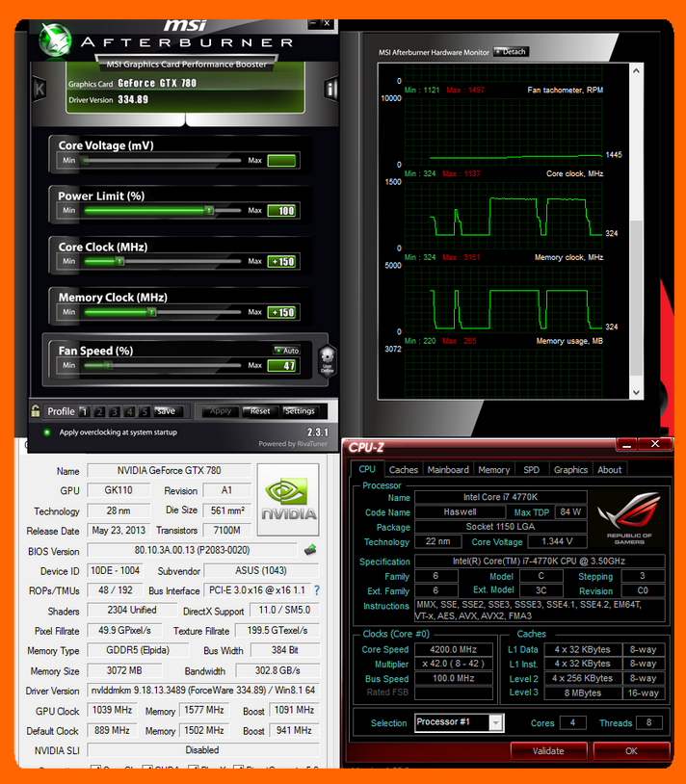Screen dimensions: 686x784
Task: Open the Graphics tab in CPU-Z
Action: [x=570, y=469]
